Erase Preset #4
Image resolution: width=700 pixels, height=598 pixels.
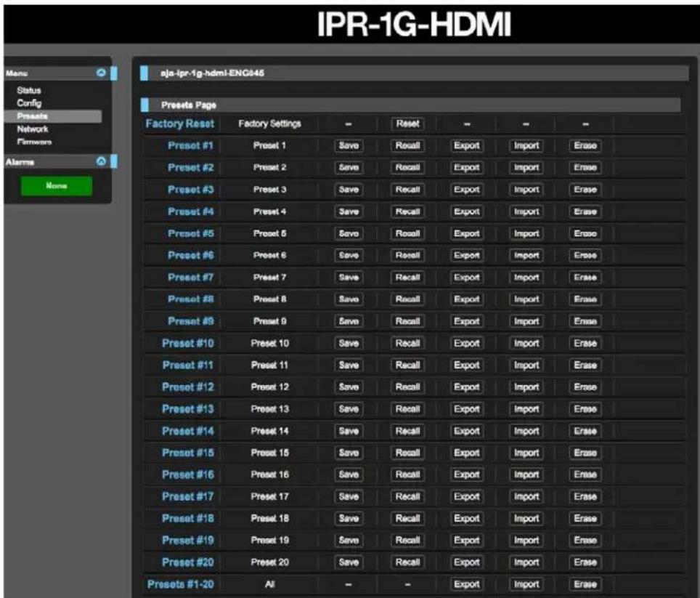coord(585,211)
